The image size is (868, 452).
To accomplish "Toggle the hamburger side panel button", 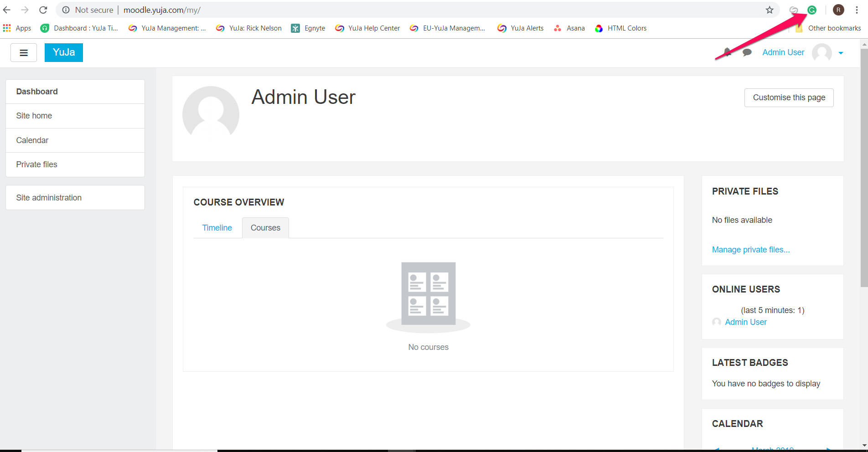I will [x=24, y=53].
